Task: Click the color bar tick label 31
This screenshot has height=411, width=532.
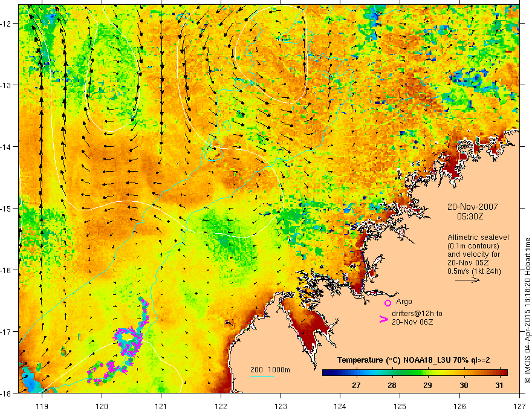Action: tap(499, 385)
